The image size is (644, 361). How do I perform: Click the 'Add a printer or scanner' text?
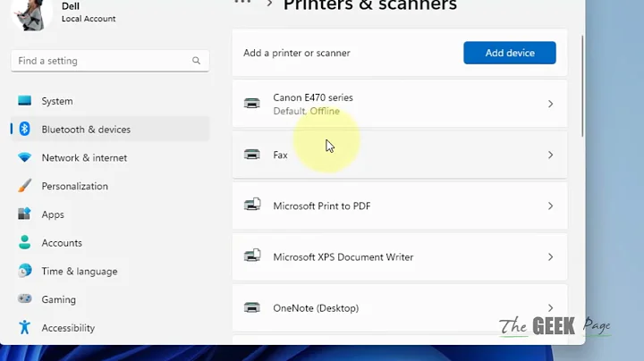pos(297,53)
